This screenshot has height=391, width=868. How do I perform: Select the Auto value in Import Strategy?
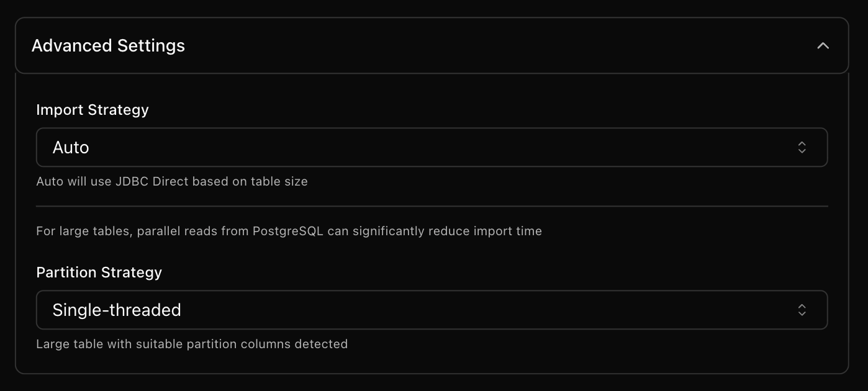point(70,147)
